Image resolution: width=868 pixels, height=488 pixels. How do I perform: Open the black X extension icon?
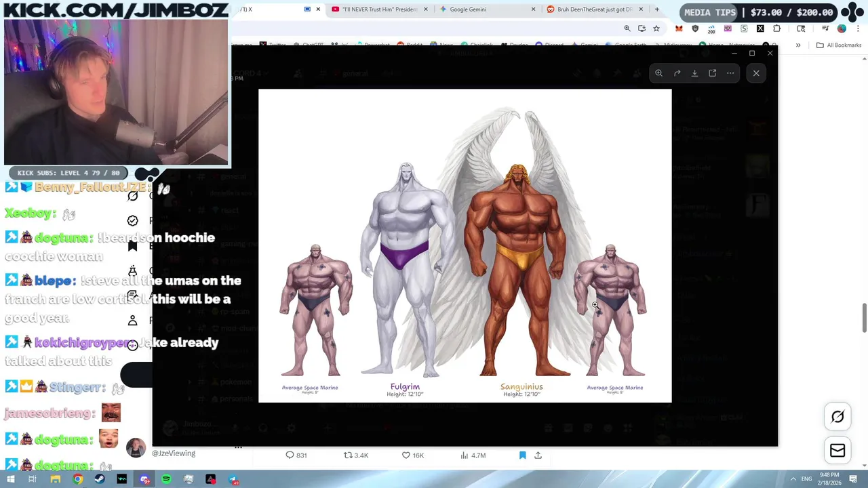(760, 28)
